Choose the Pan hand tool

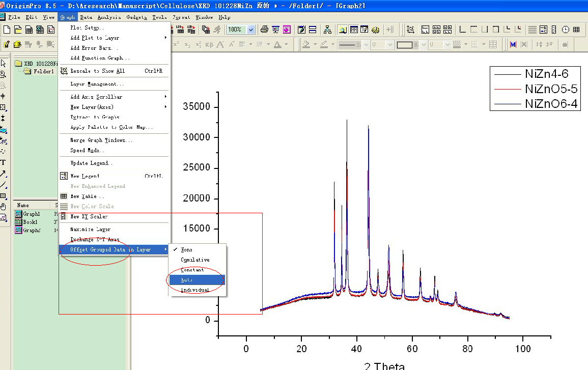coord(3,206)
